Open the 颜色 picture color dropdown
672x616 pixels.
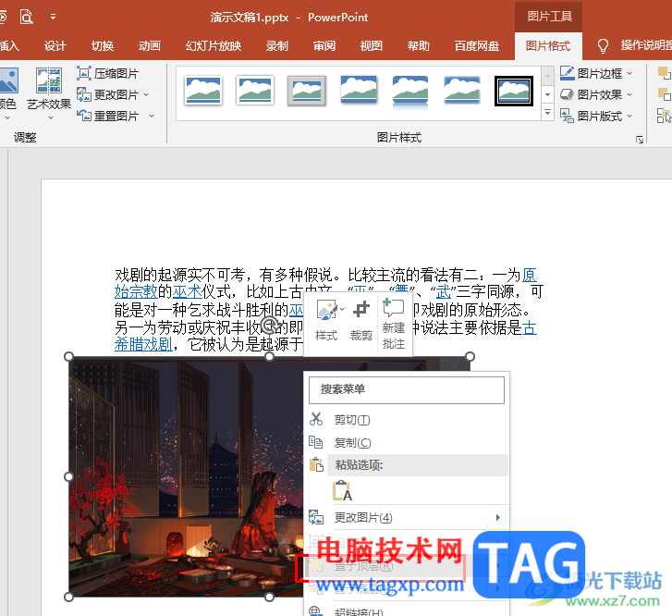[x=7, y=94]
